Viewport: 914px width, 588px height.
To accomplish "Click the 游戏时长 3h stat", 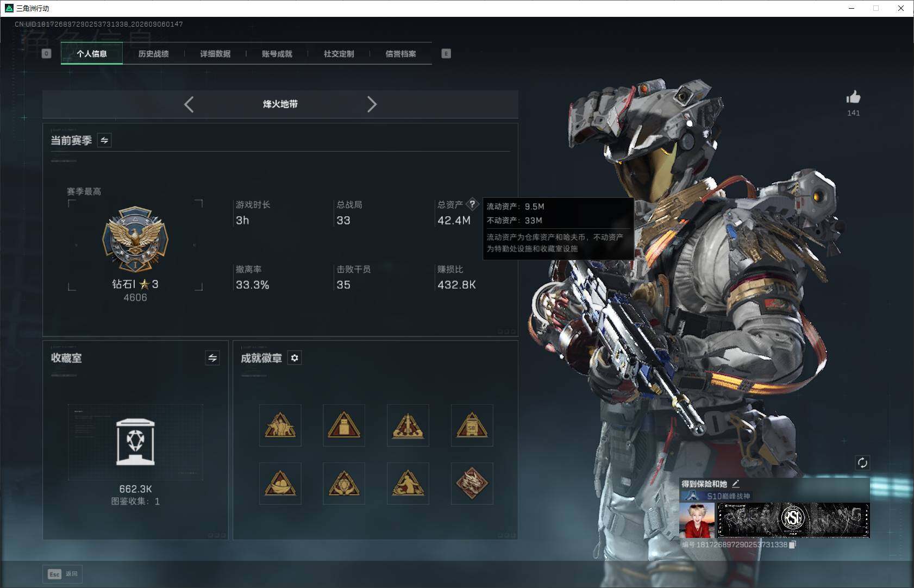I will pos(253,212).
